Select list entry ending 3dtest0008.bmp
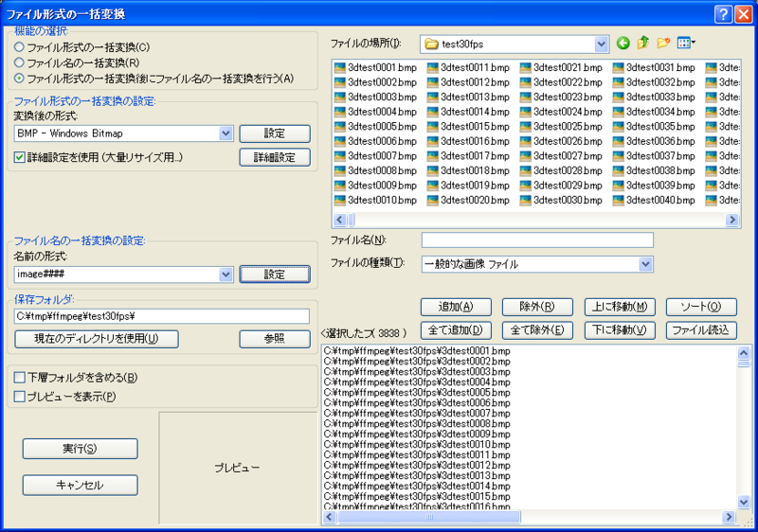 (x=417, y=424)
